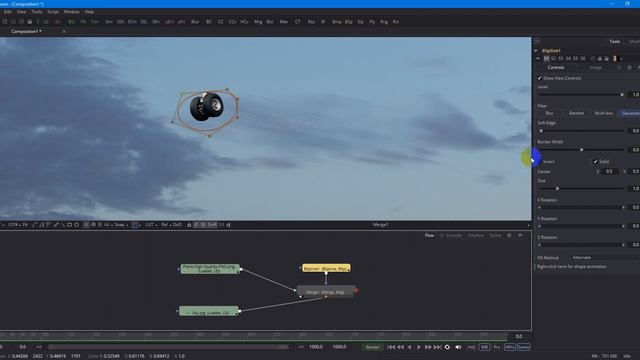
Task: Toggle the Solid checkbox
Action: (x=596, y=162)
